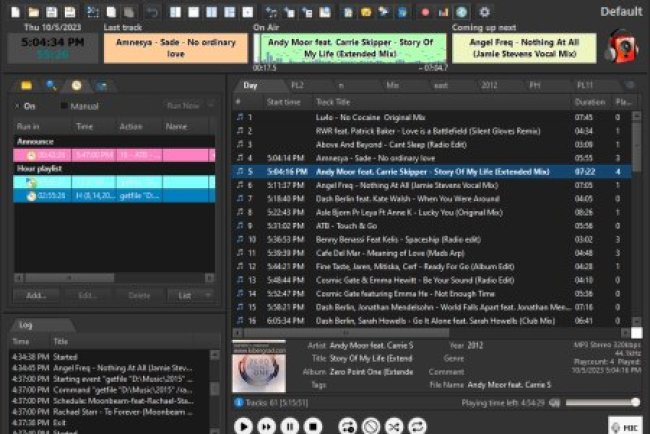Sort playlist by Duration column header

coord(589,102)
